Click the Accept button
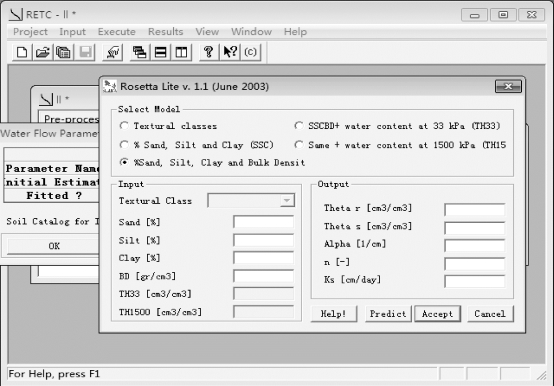 [437, 314]
